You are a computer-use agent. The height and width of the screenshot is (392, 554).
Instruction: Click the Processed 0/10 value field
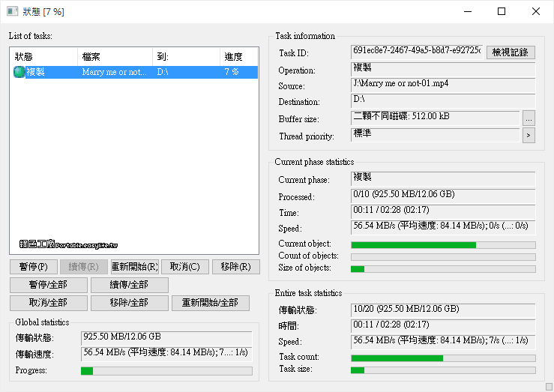443,196
